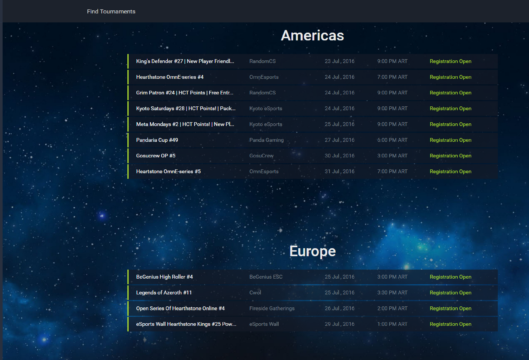Click Registration Open for King's Defender #27
This screenshot has width=529, height=360.
[450, 61]
